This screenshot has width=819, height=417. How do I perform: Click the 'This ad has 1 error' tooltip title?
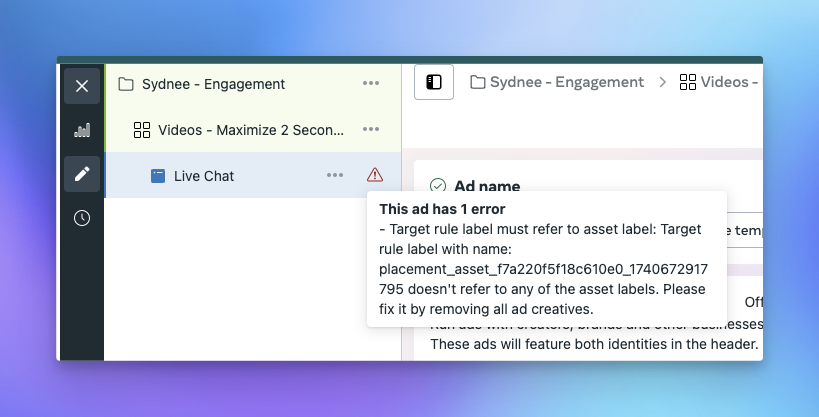tap(442, 209)
